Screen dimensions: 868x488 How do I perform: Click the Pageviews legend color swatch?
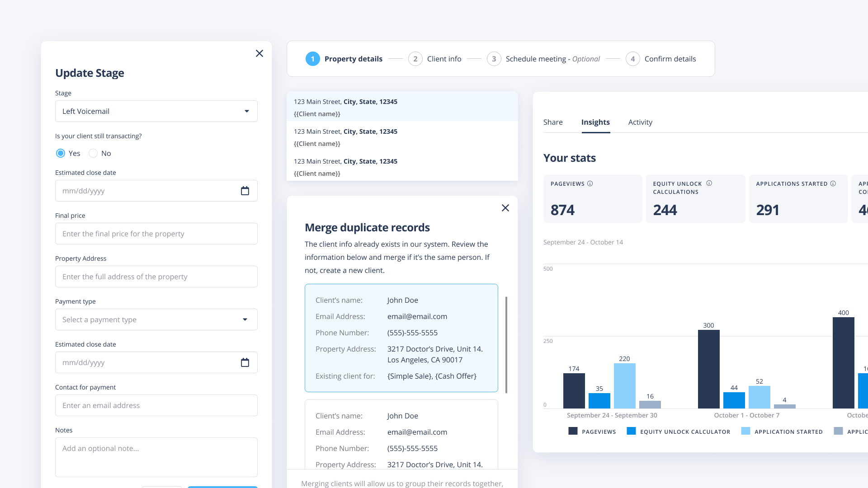(573, 431)
